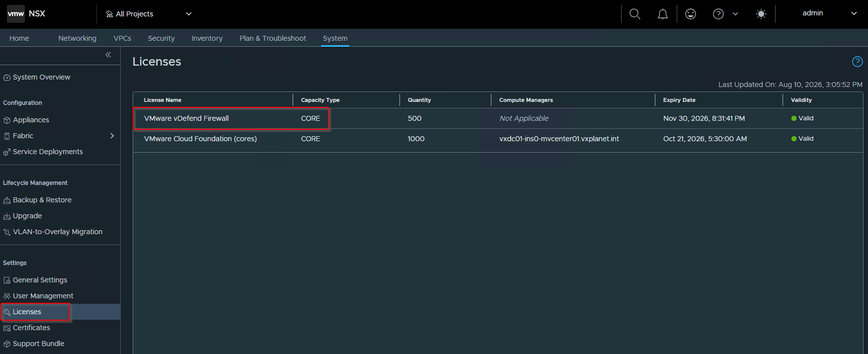Click the All Projects icon

pos(109,14)
